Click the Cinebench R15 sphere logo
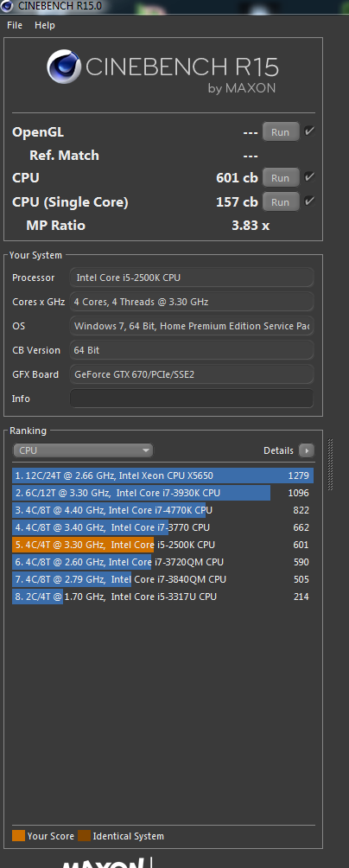Screen dimensions: 349x868 (x=64, y=67)
